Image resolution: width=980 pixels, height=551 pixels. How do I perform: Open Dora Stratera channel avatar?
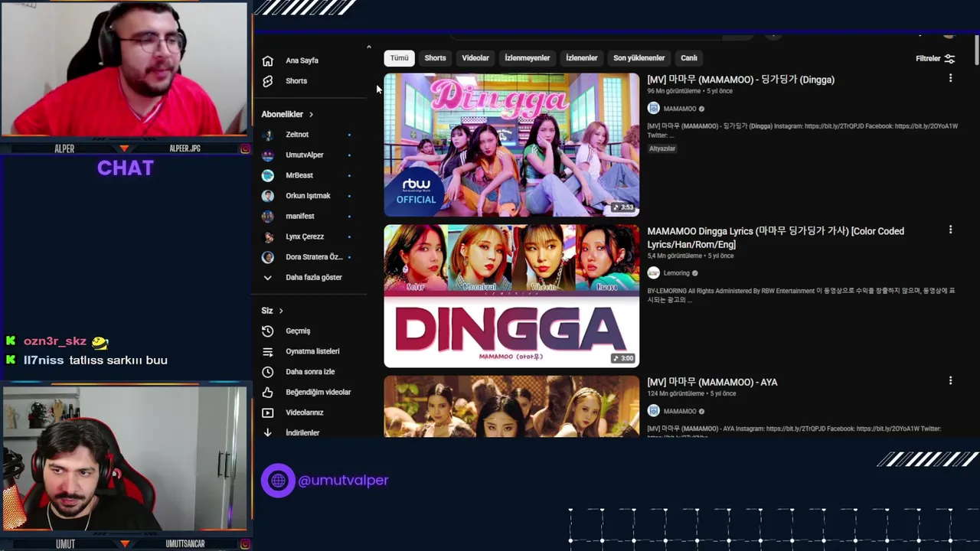267,257
